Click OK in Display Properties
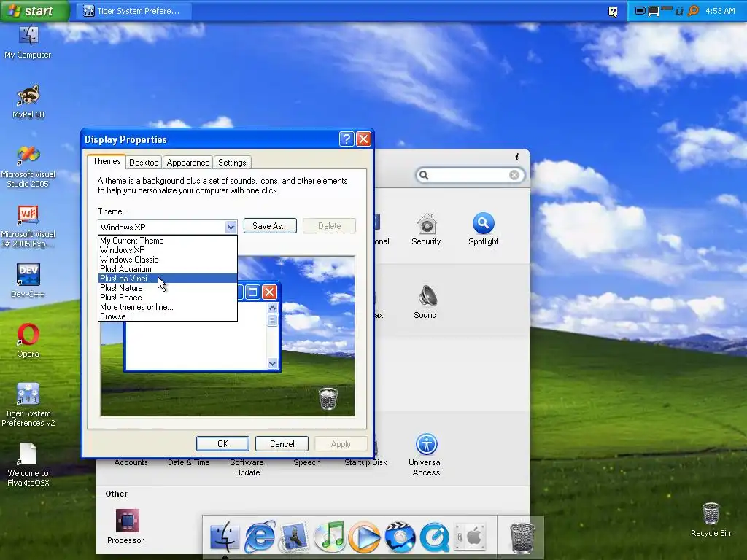 point(222,444)
